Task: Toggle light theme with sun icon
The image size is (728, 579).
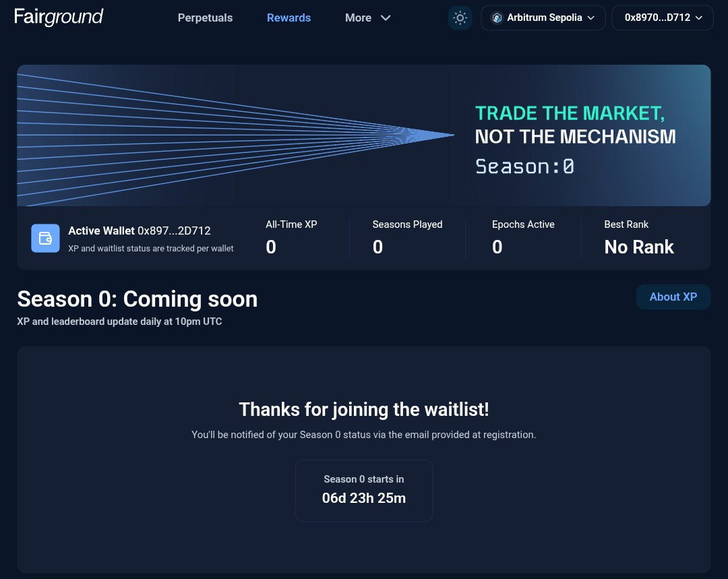Action: tap(460, 18)
